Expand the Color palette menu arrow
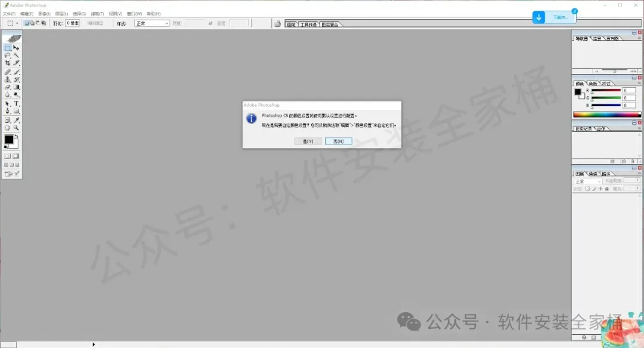The width and height of the screenshot is (644, 348). (639, 84)
